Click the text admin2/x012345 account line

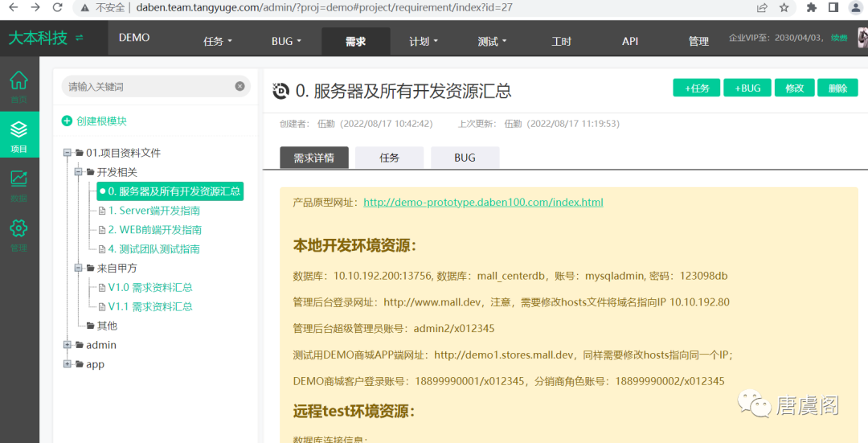(394, 328)
